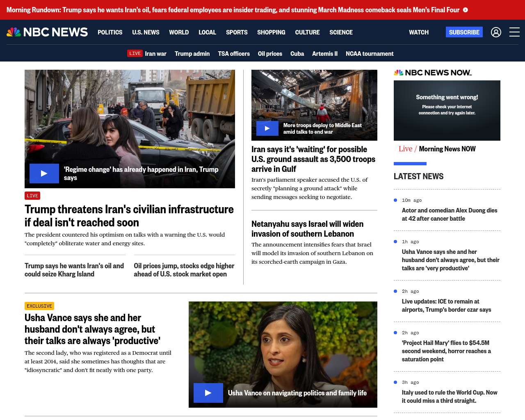Play the 'More troops deploy' video
525x420 pixels.
pos(267,128)
